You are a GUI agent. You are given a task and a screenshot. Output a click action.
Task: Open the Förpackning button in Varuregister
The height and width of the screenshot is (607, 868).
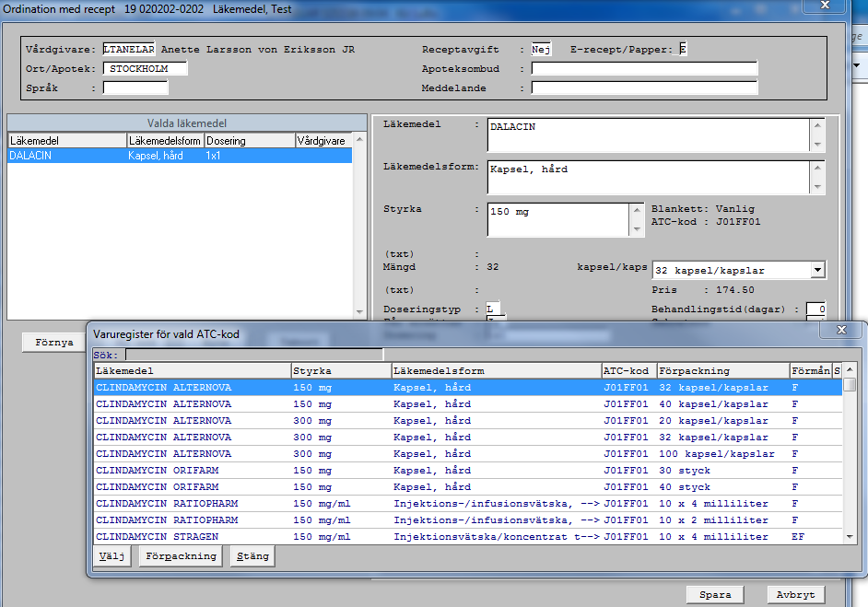coord(181,556)
